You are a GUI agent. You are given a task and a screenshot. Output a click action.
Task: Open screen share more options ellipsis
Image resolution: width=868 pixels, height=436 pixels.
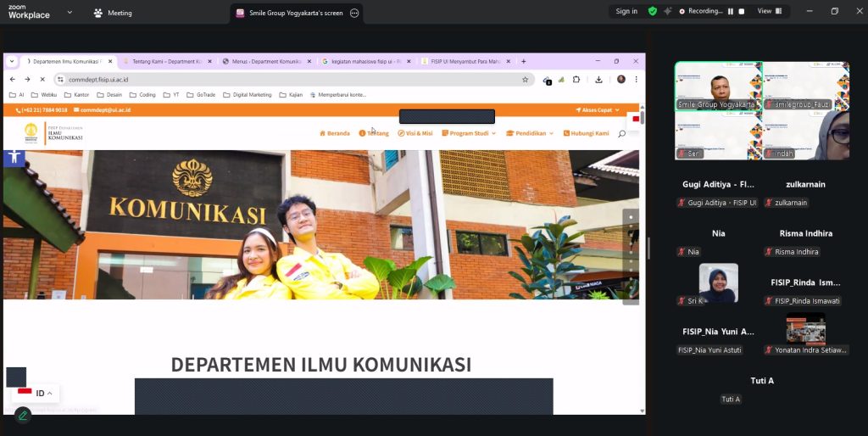(354, 13)
